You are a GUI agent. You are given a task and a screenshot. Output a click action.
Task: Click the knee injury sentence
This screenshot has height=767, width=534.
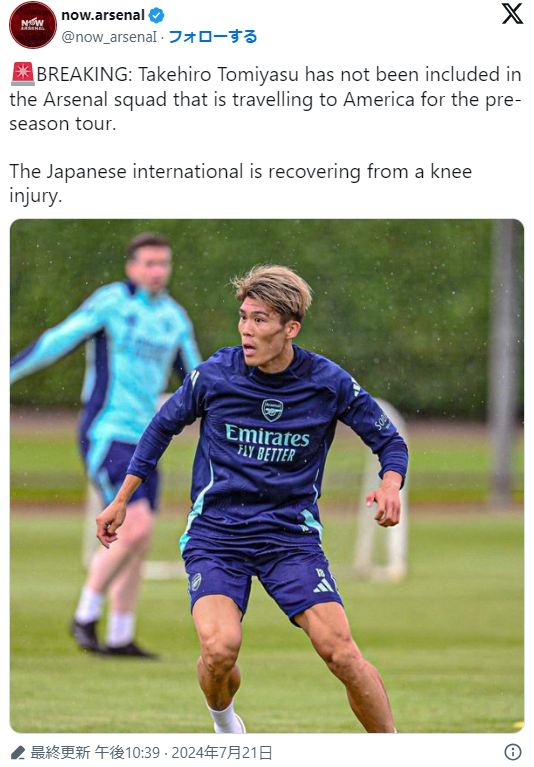(241, 183)
